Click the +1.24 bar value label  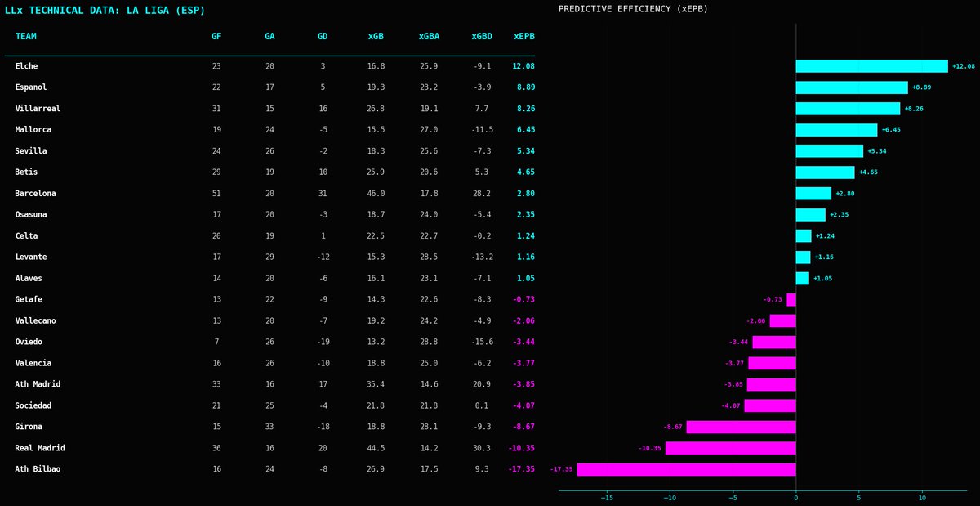(825, 236)
